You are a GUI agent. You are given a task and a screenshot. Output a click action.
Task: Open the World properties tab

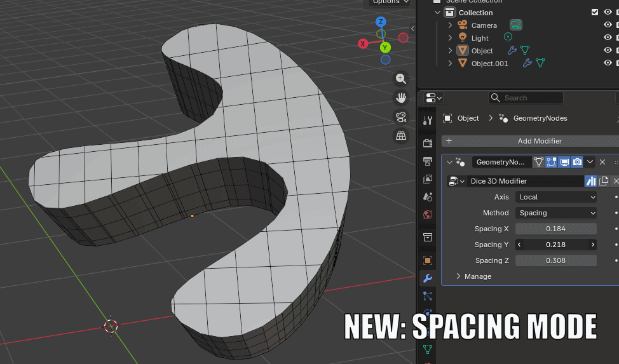click(428, 214)
